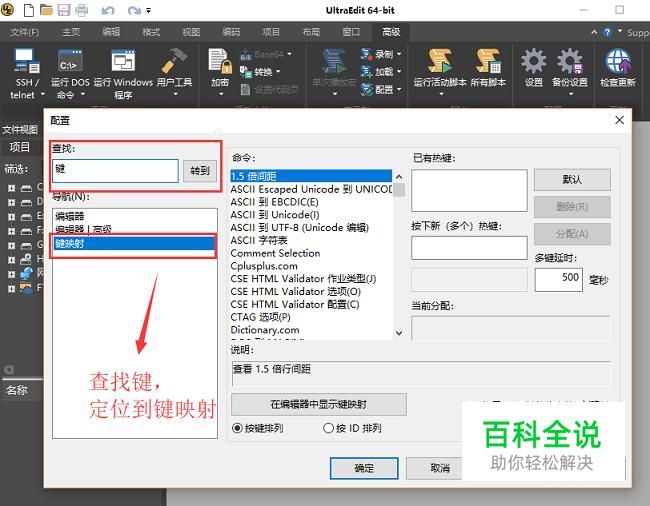This screenshot has width=650, height=506.
Task: Open the Base64 dropdown arrow
Action: pos(289,54)
